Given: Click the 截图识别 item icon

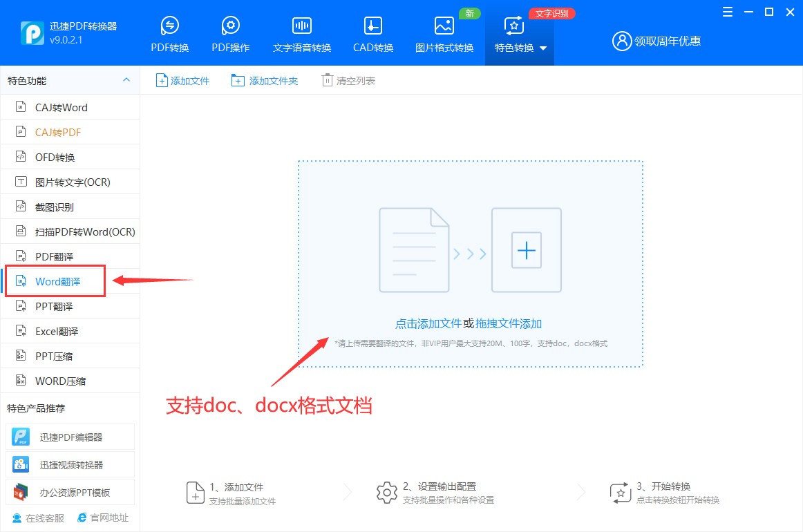Looking at the screenshot, I should (21, 206).
